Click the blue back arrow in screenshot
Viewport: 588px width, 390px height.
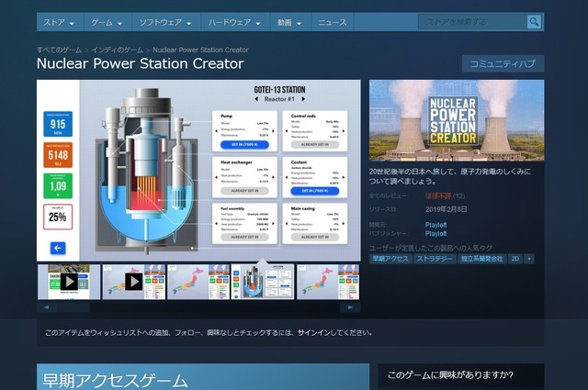tap(58, 248)
